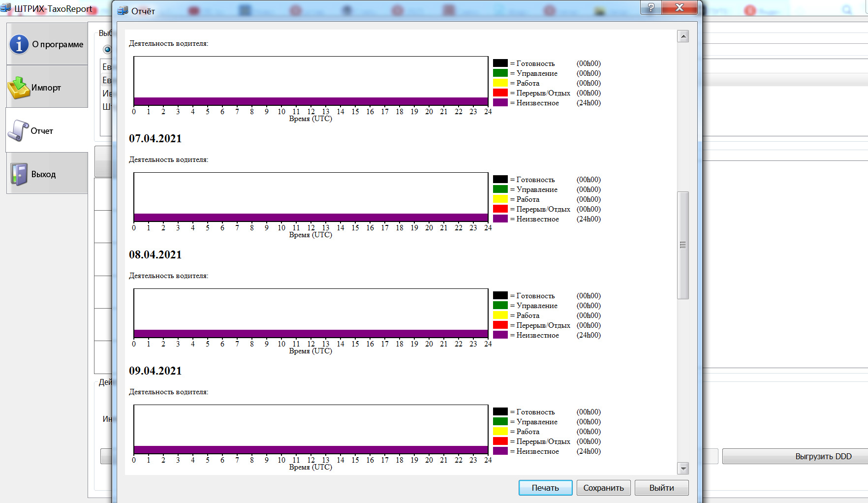Click purple Неизвестное swatch in 07.04.2021 legend

coord(500,219)
